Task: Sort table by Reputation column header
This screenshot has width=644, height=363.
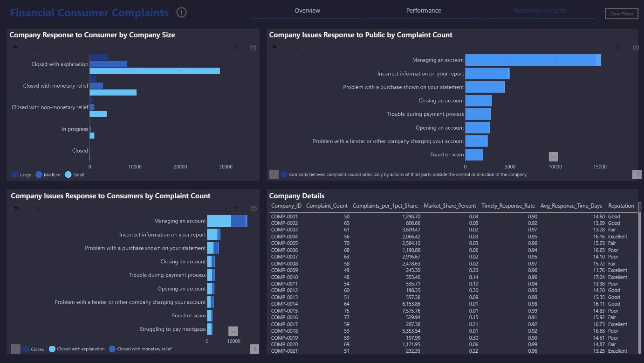Action: point(621,206)
